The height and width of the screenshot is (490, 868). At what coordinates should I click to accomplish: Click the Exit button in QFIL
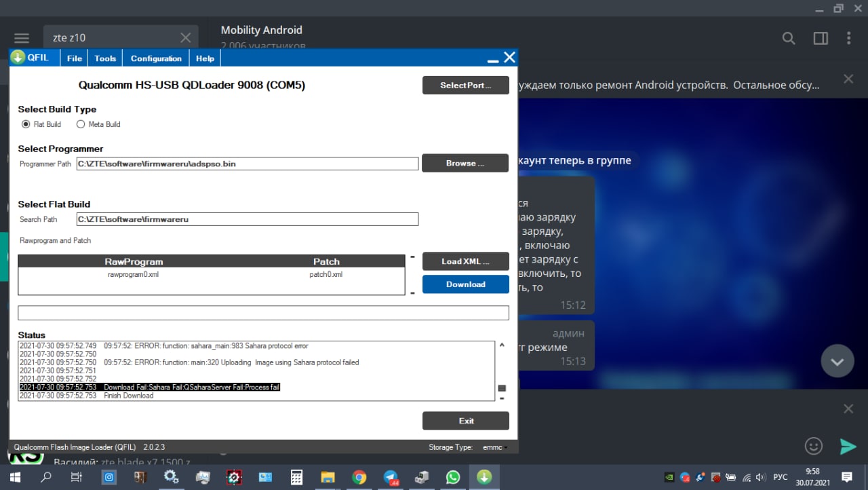[465, 421]
